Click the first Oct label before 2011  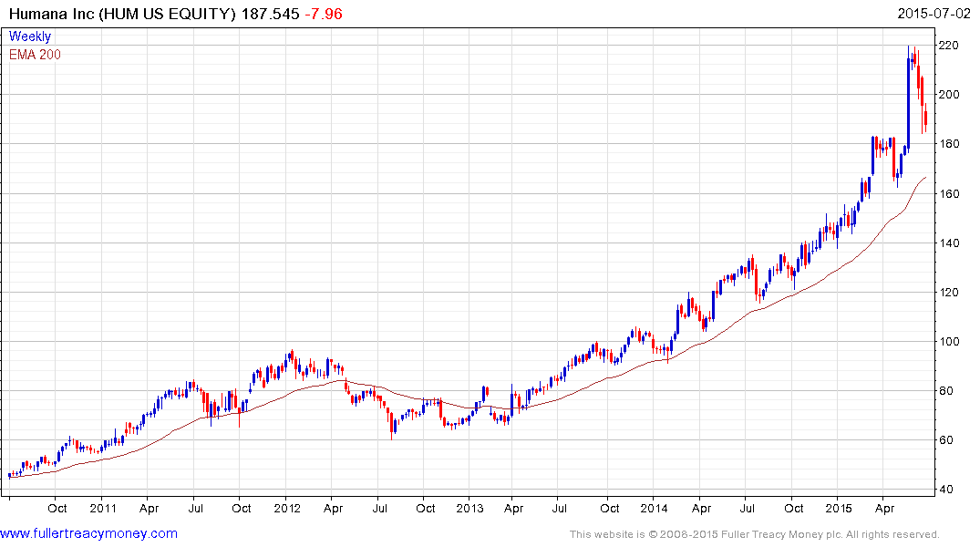[x=57, y=508]
